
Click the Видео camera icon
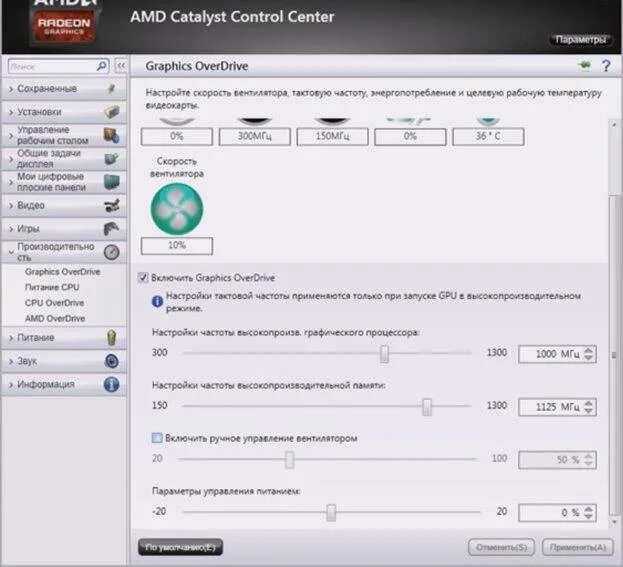pos(112,205)
